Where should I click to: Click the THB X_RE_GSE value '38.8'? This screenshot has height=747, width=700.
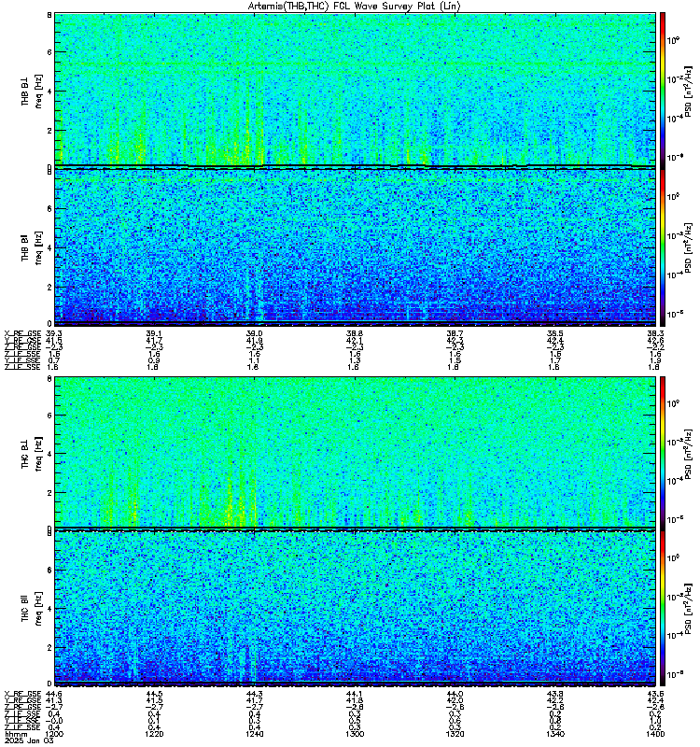[355, 333]
